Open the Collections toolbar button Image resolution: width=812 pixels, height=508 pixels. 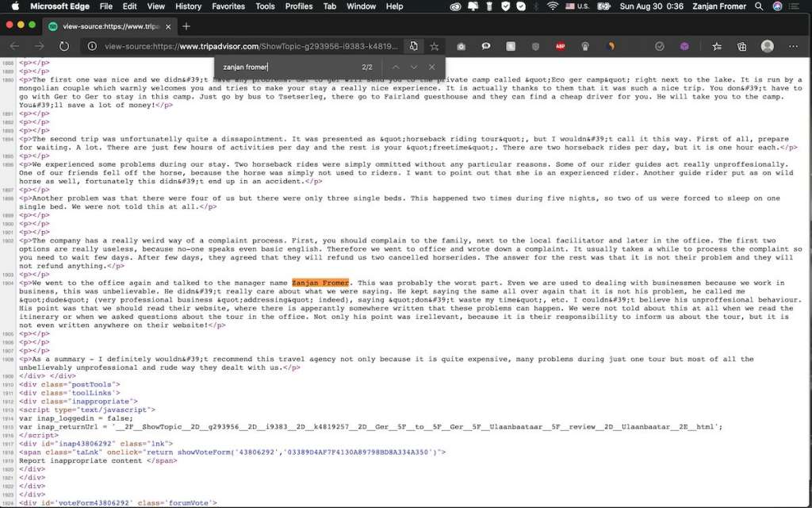[741, 46]
